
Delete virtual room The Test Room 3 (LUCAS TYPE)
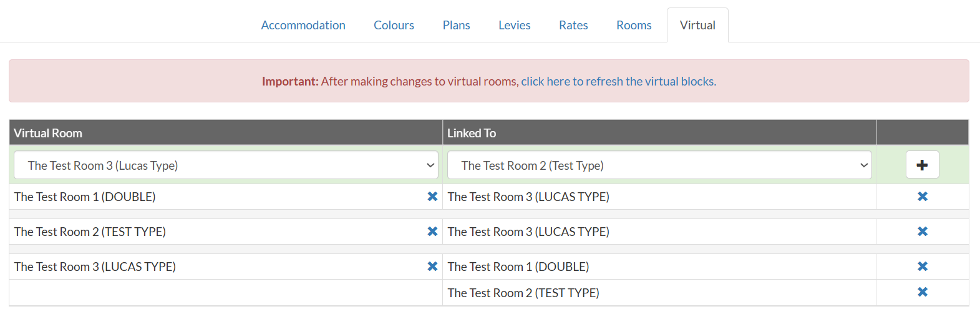point(432,267)
